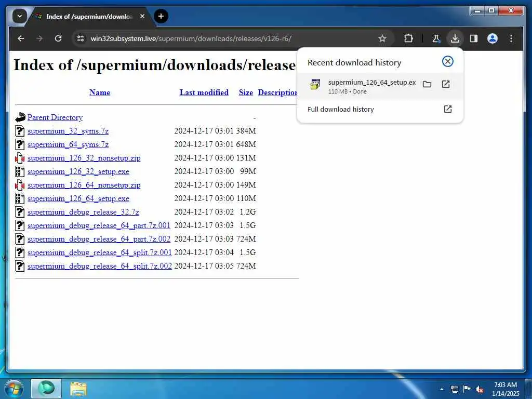
Task: Click the download entry supermium_126_64_setup.ex
Action: (x=380, y=86)
